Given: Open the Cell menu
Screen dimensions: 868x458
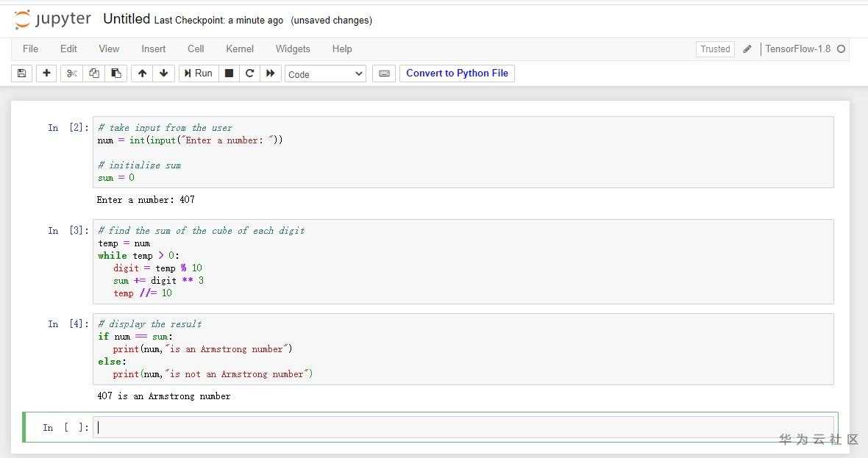Looking at the screenshot, I should click(196, 49).
